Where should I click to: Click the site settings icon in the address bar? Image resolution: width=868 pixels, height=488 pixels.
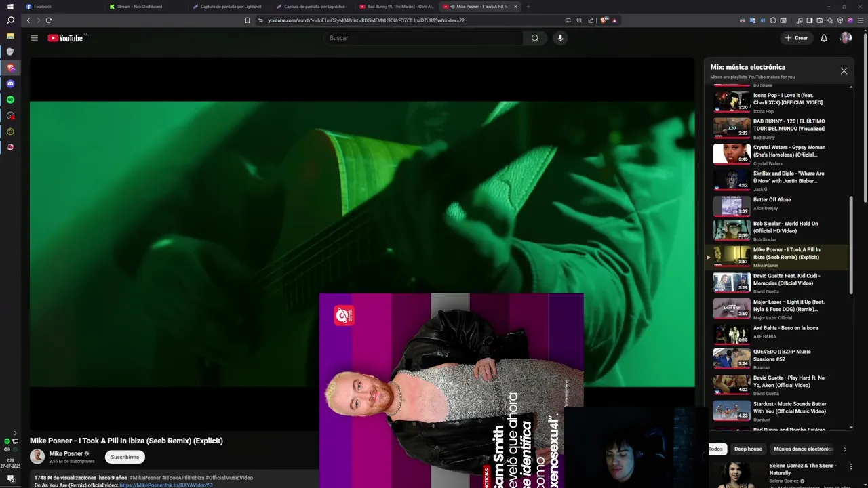261,20
